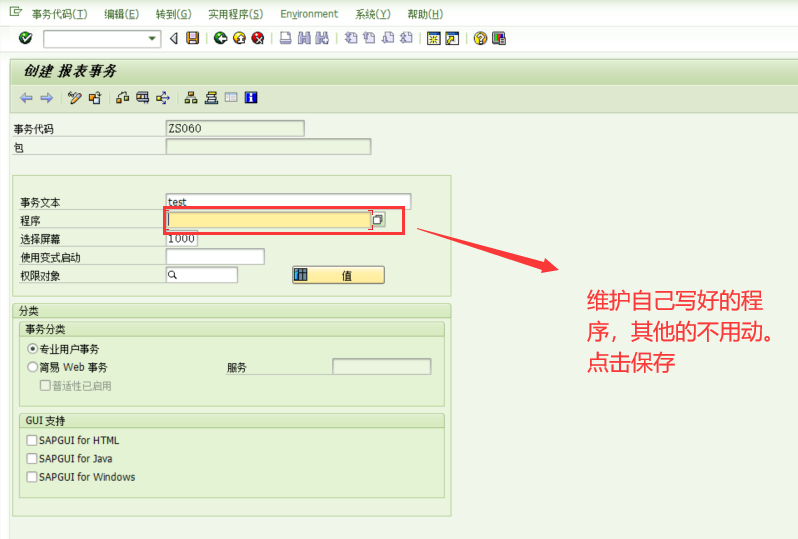Click the blue forward arrow navigation icon

[46, 98]
